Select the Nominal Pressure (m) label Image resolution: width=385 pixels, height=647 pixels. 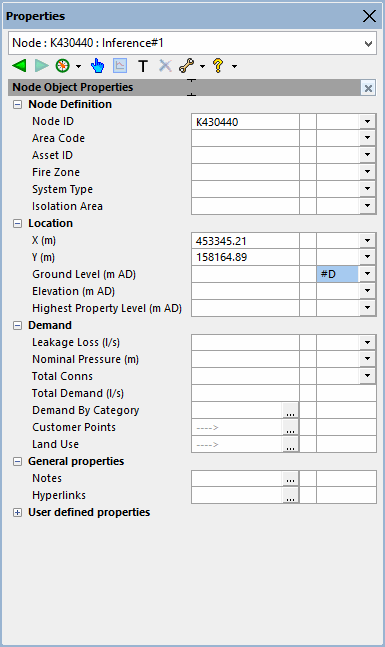pyautogui.click(x=85, y=359)
